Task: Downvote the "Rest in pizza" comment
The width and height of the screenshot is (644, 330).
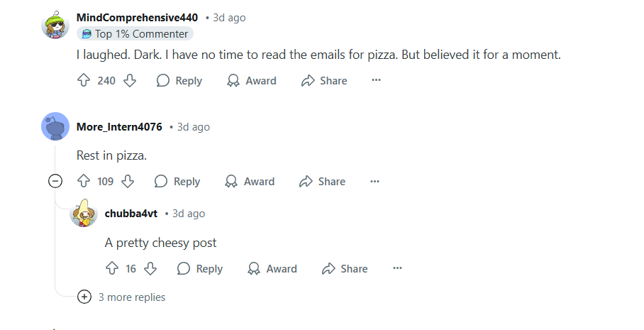Action: tap(128, 182)
